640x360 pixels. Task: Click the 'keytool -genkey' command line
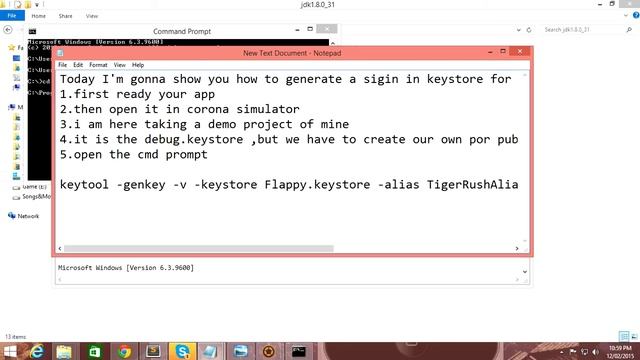[x=289, y=185]
